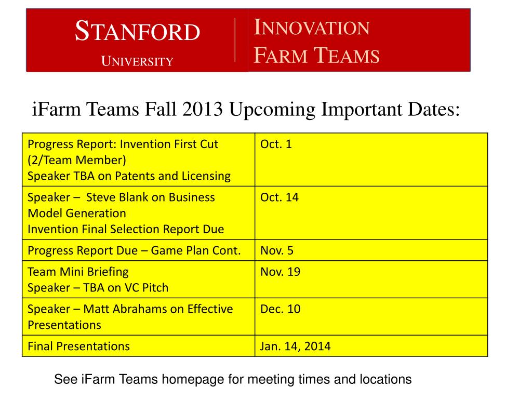
Task: Click Progress Report Due – Game Plan Cont.
Action: [x=134, y=251]
